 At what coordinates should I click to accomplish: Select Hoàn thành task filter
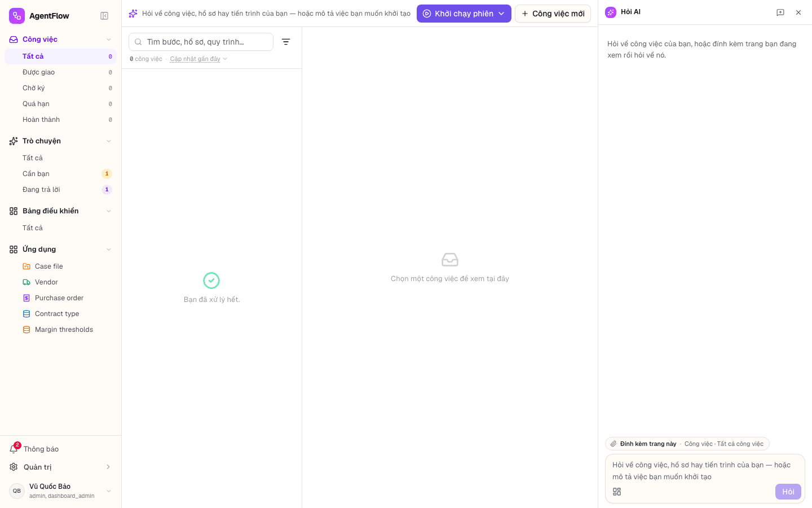(60, 120)
